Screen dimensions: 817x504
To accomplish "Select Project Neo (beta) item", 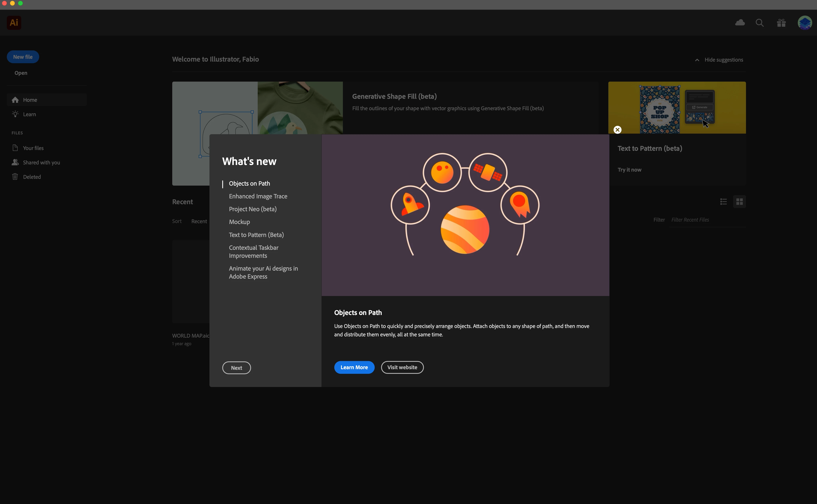I will [x=252, y=209].
